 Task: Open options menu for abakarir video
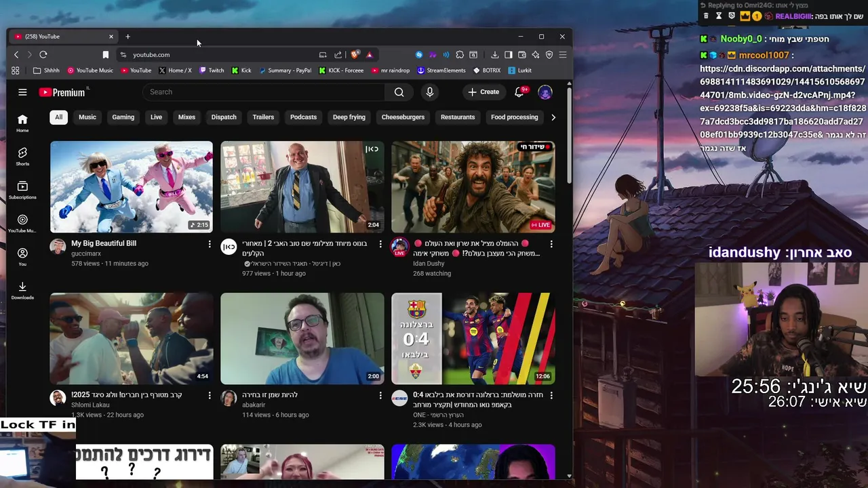380,395
